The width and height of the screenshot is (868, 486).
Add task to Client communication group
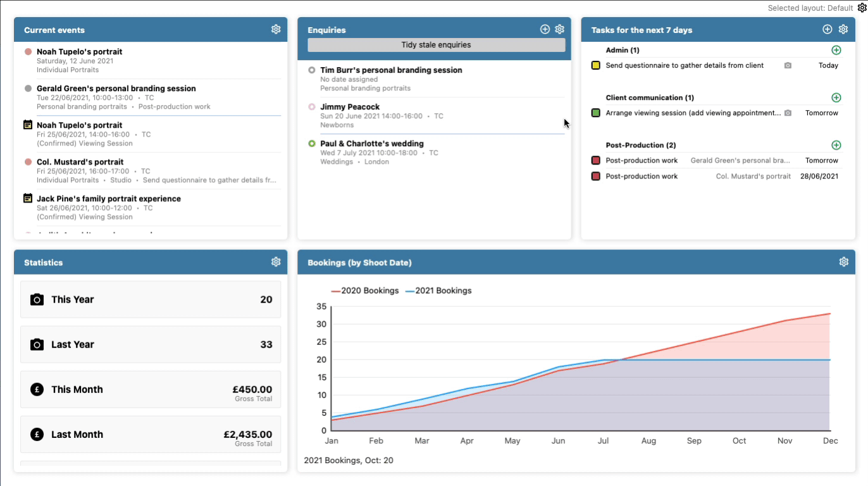pos(836,97)
